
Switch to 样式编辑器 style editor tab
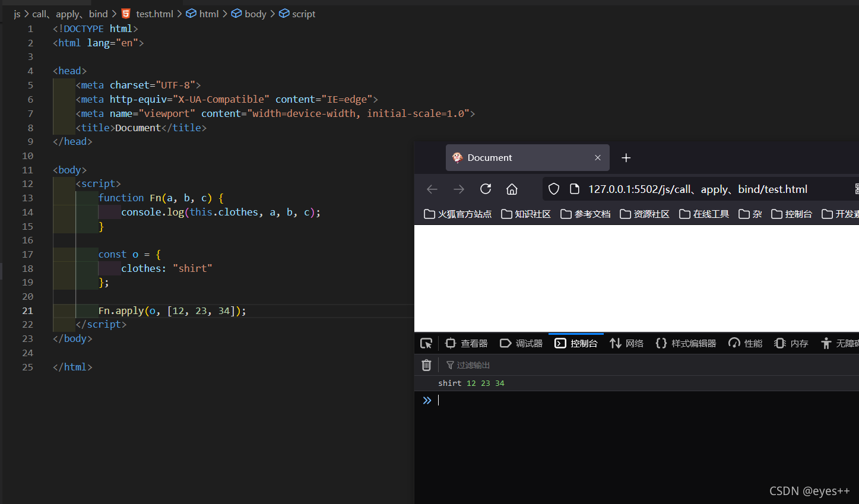[x=686, y=343]
